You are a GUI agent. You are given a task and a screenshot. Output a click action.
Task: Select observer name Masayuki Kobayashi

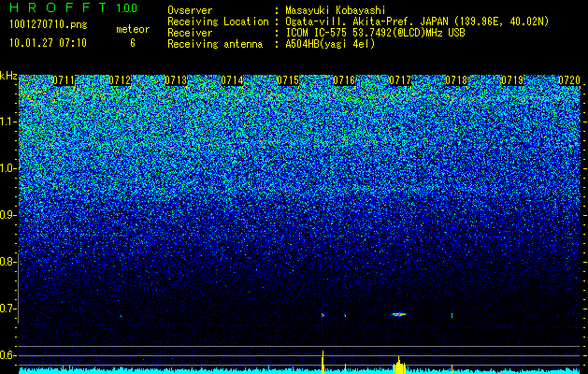(336, 10)
